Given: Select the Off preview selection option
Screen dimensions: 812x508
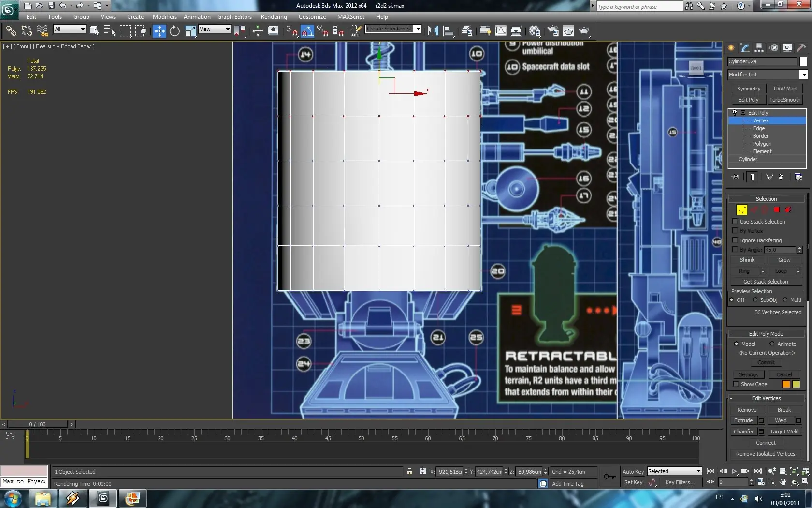Looking at the screenshot, I should (732, 300).
